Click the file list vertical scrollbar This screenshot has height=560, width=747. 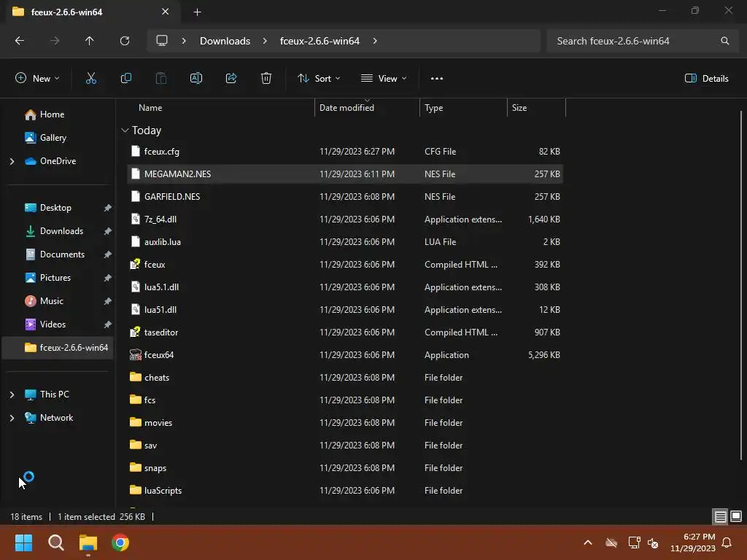click(x=740, y=286)
